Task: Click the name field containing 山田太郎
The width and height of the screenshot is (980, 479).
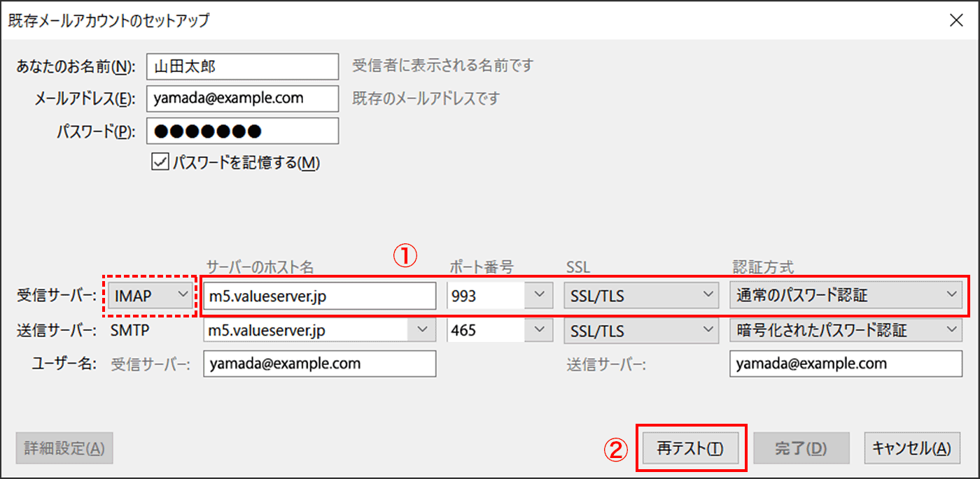Action: 242,66
